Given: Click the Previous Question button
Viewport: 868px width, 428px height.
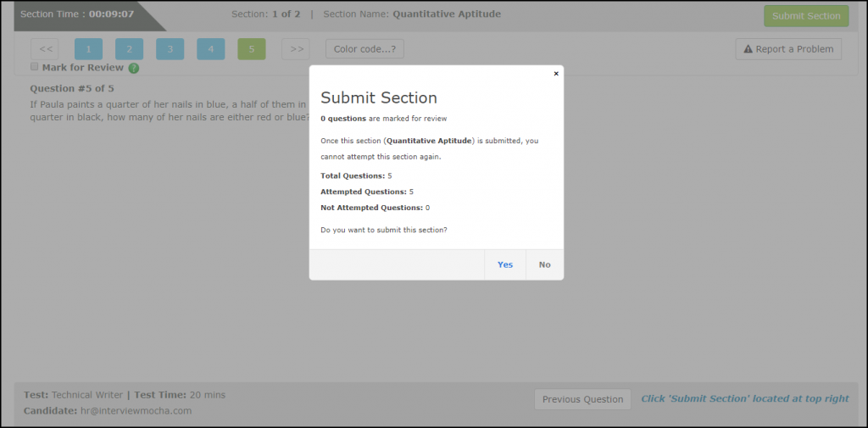Looking at the screenshot, I should point(582,399).
